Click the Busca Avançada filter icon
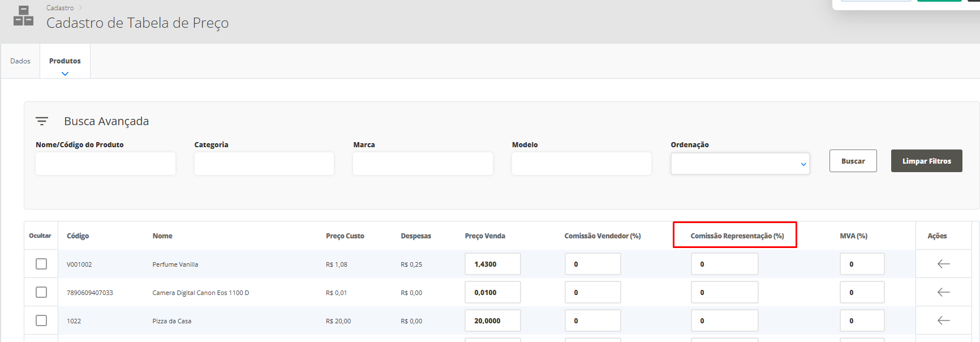 coord(41,121)
